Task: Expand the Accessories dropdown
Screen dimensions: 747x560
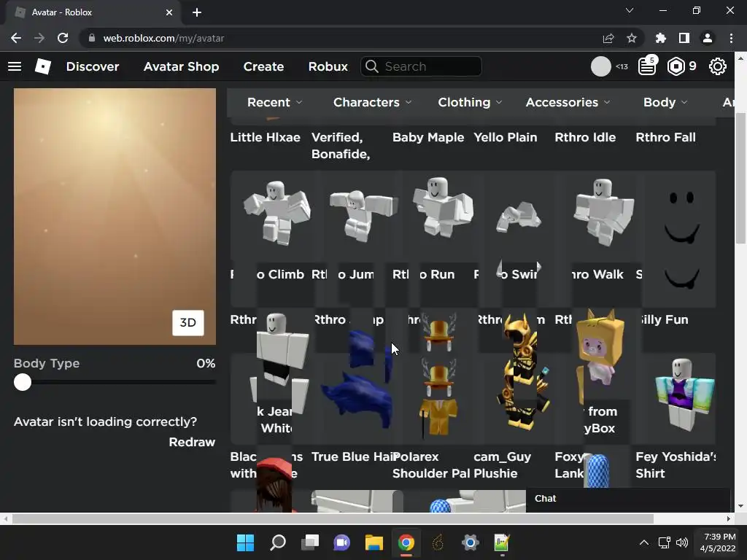Action: point(568,102)
